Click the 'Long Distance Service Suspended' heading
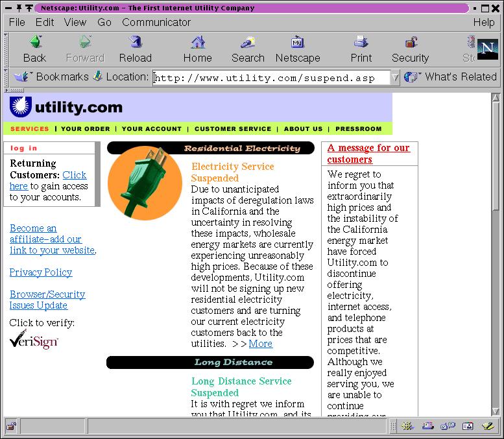This screenshot has width=504, height=439. pos(241,387)
